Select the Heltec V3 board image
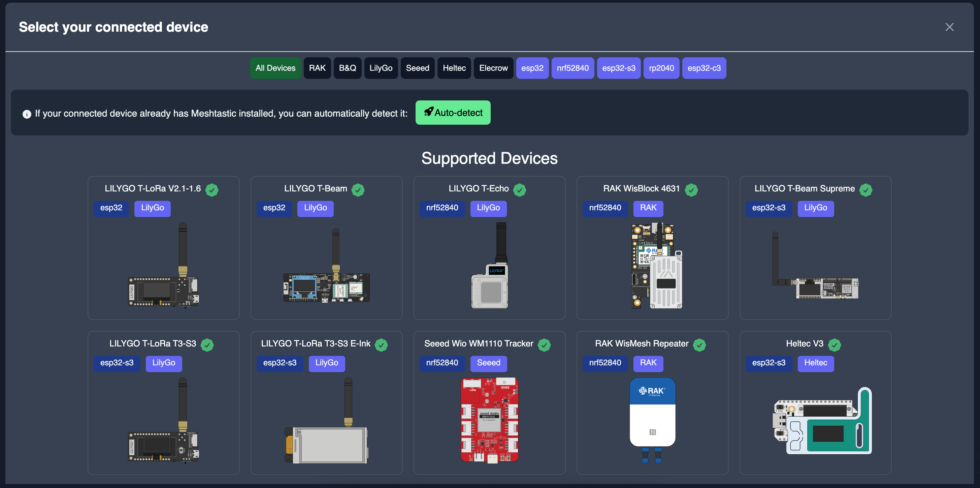This screenshot has height=488, width=980. pyautogui.click(x=823, y=421)
